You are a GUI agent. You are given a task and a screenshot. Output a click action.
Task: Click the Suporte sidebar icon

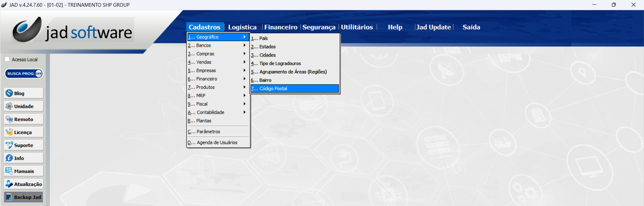tap(9, 145)
